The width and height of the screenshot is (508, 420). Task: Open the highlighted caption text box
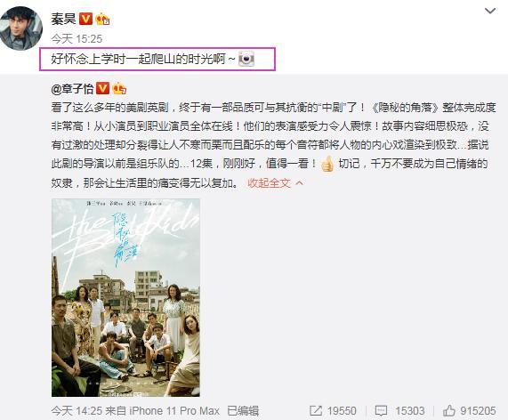[157, 59]
